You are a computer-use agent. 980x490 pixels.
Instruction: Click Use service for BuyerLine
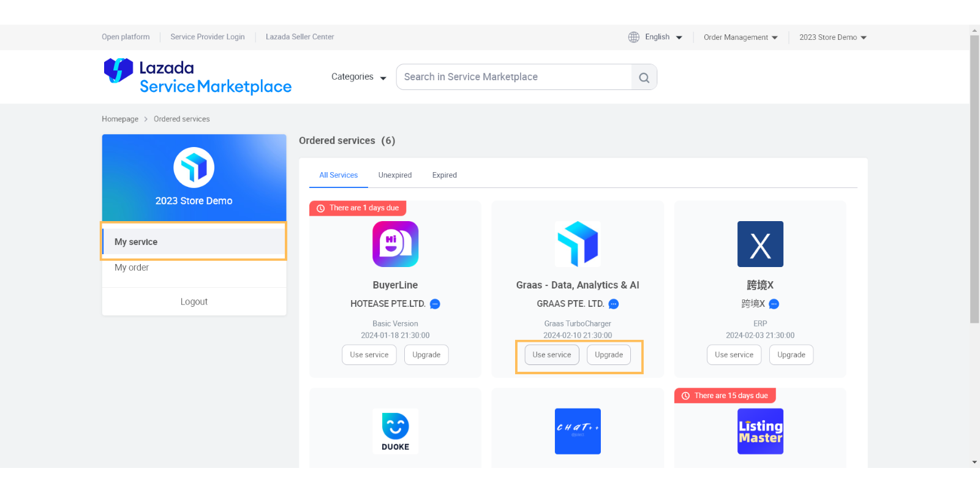pos(369,355)
